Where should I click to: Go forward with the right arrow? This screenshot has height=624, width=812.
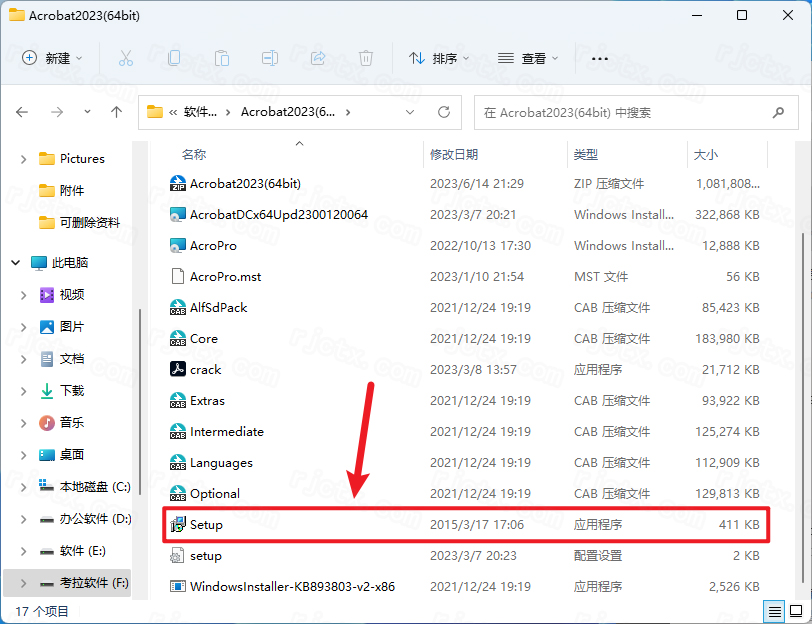[x=57, y=112]
